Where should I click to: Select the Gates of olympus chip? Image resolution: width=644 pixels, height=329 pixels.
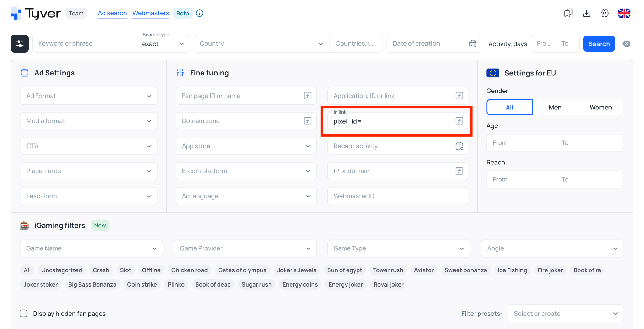[x=242, y=270]
